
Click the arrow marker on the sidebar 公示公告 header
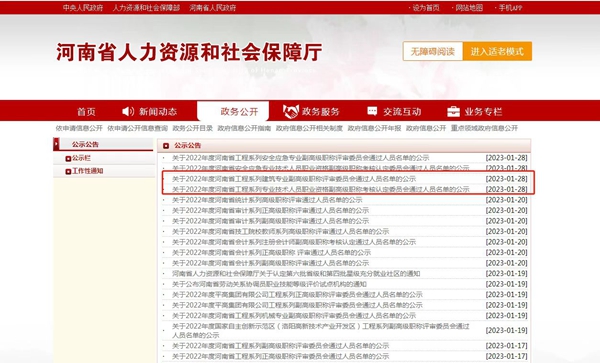pyautogui.click(x=56, y=144)
